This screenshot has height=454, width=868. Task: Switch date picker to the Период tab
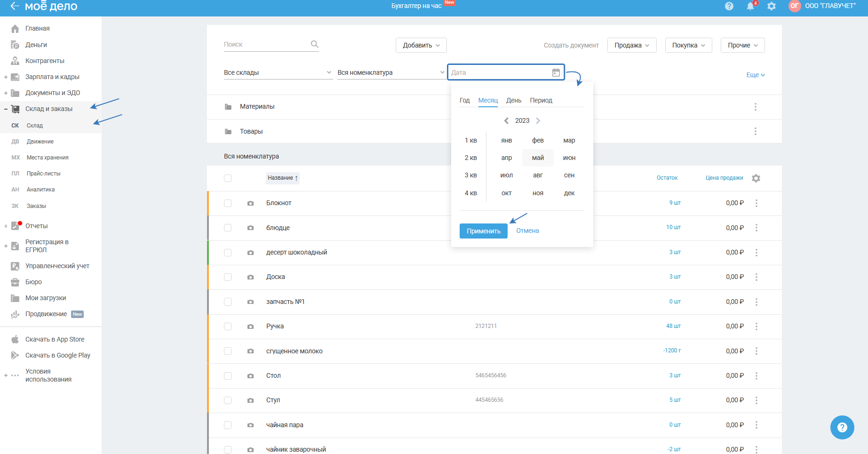[x=541, y=100]
